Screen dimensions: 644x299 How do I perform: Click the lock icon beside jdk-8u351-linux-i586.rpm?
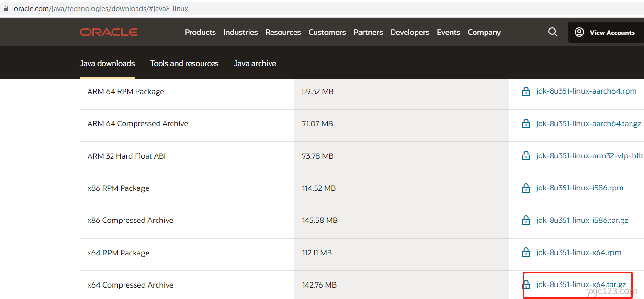coord(526,188)
